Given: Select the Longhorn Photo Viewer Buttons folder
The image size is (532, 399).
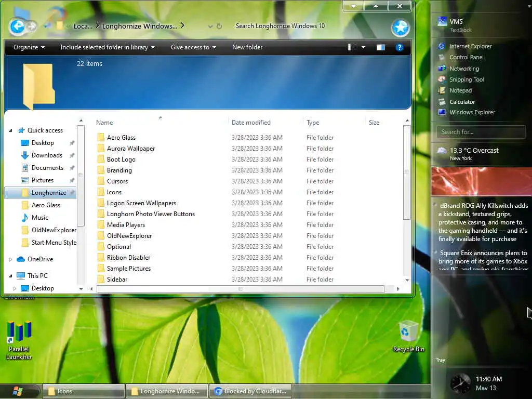Looking at the screenshot, I should 151,214.
